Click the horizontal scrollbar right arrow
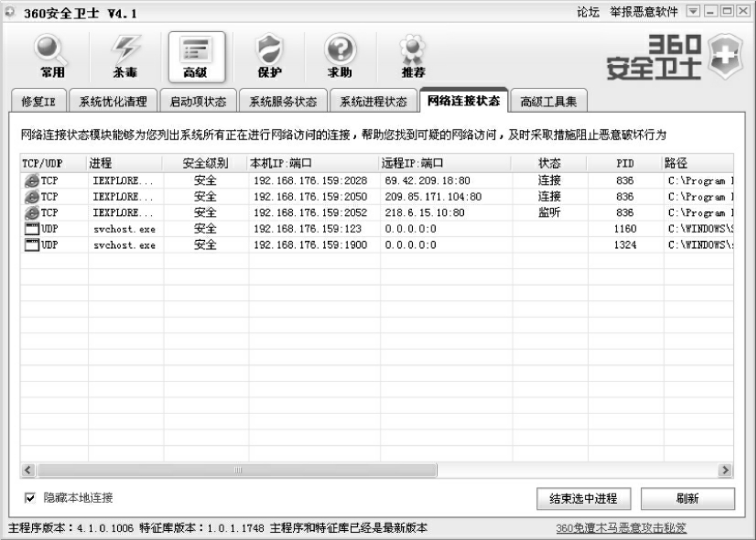756x540 pixels. coord(725,470)
